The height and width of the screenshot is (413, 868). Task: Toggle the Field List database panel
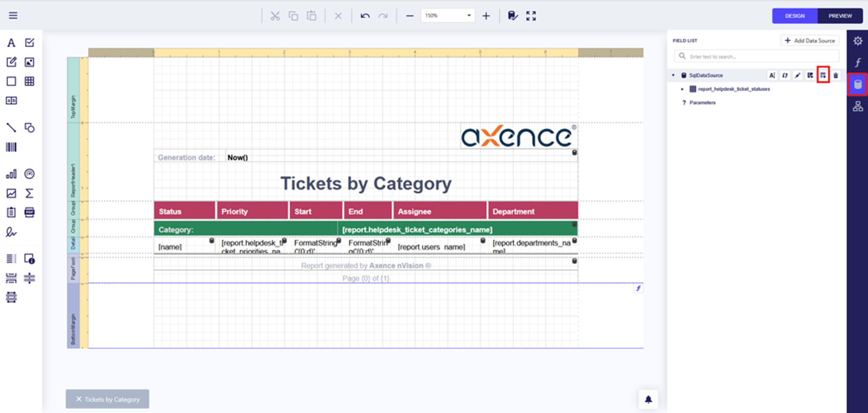pyautogui.click(x=858, y=85)
